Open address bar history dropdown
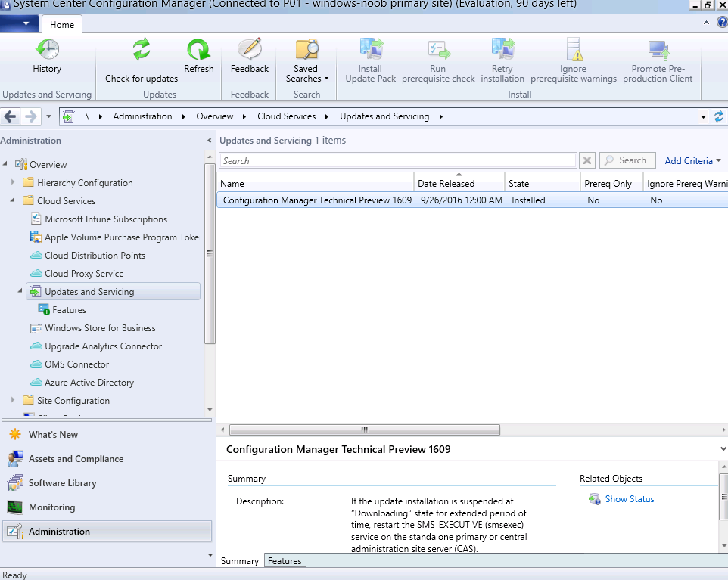The image size is (728, 580). click(x=703, y=117)
